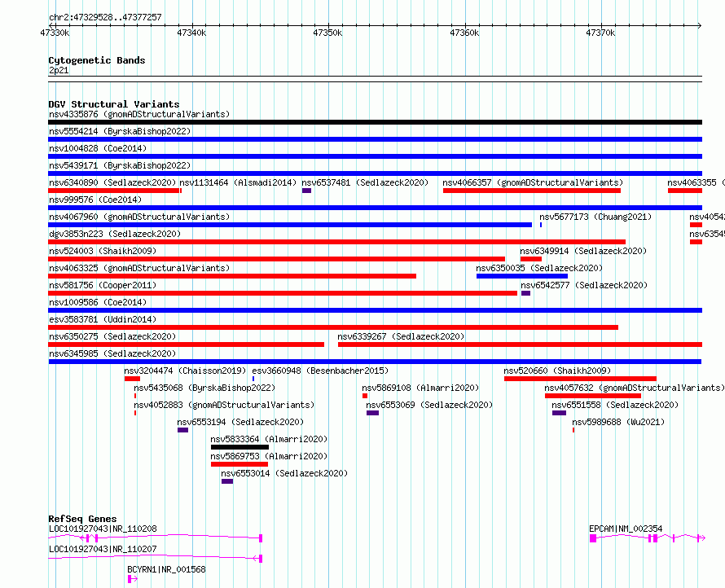Screen dimensions: 725x588
Task: Click the 47360k ruler tick label
Action: click(x=464, y=33)
